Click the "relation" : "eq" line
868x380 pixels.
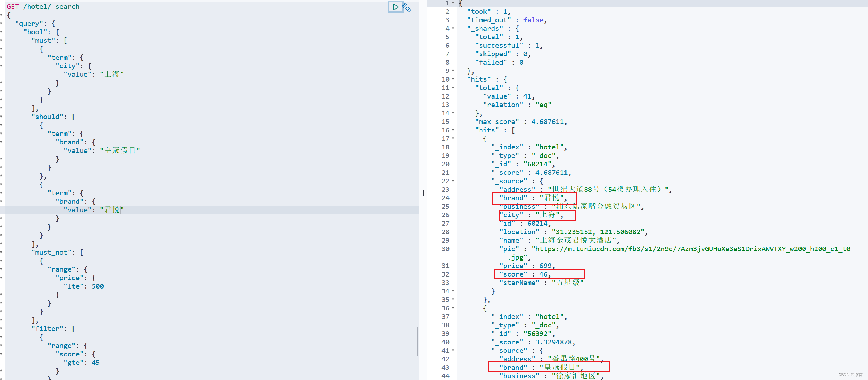(x=517, y=105)
